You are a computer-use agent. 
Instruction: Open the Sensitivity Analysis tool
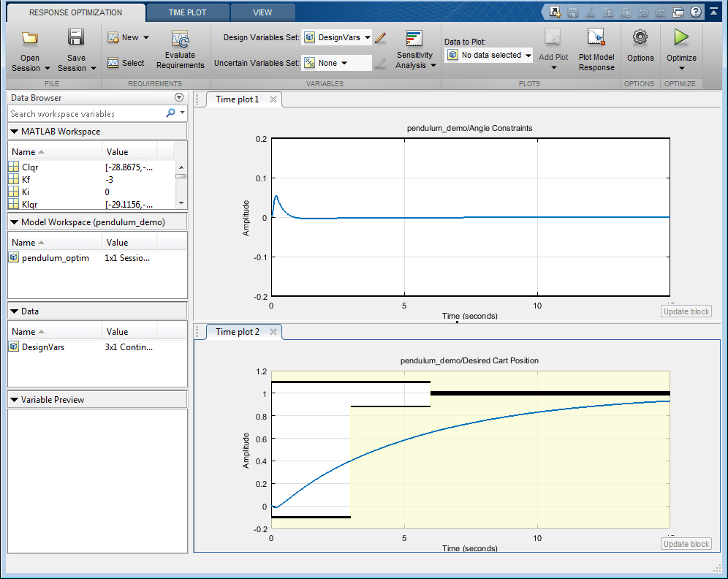(414, 39)
